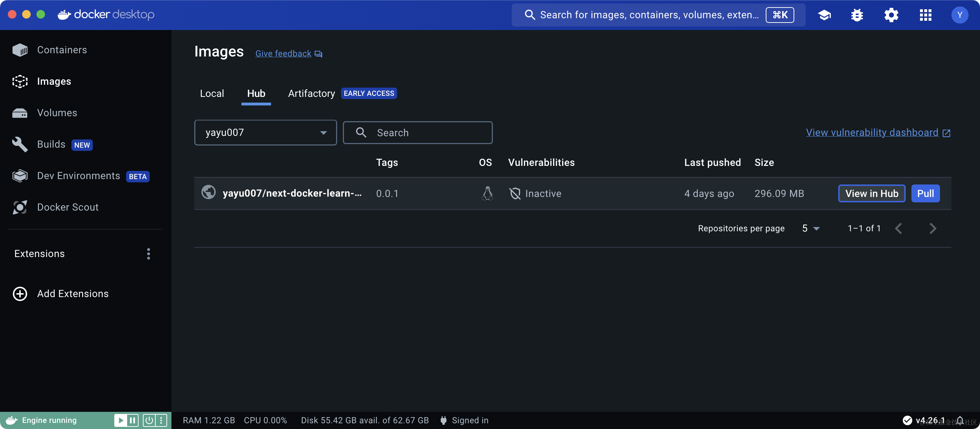980x429 pixels.
Task: Click the Troubleshoot bug icon
Action: (857, 15)
